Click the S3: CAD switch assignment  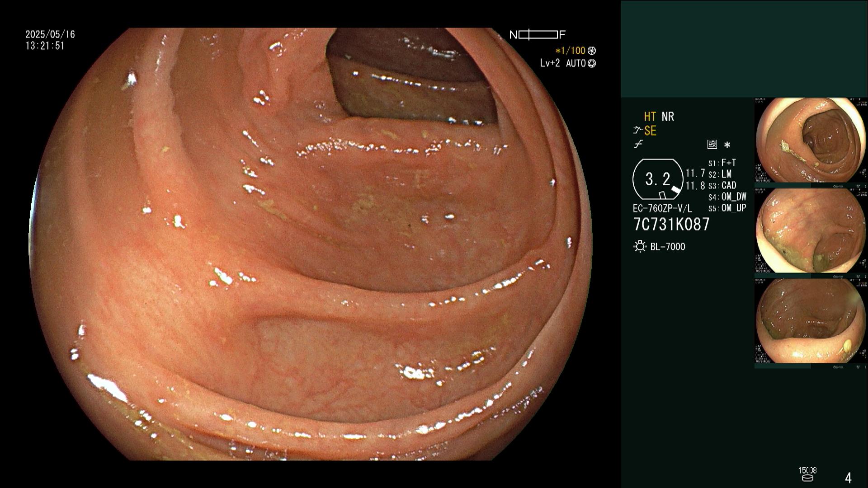tap(722, 185)
